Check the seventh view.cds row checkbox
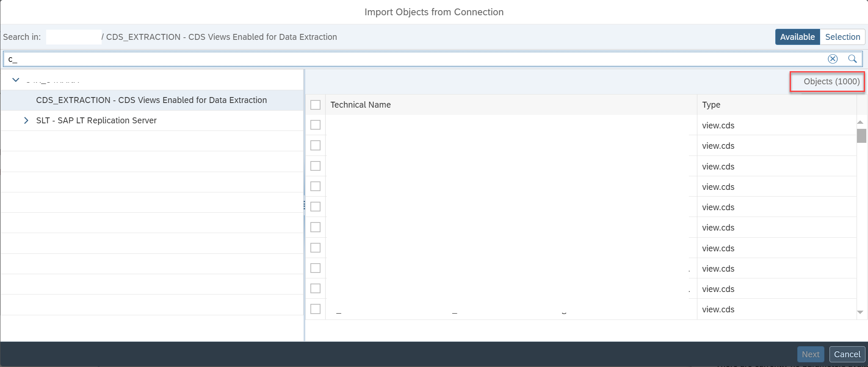This screenshot has width=868, height=367. click(x=315, y=247)
